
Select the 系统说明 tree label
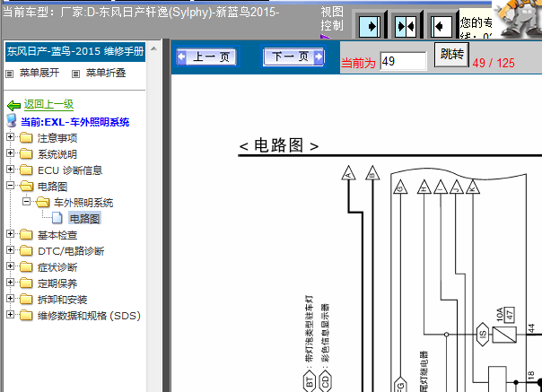pos(57,154)
